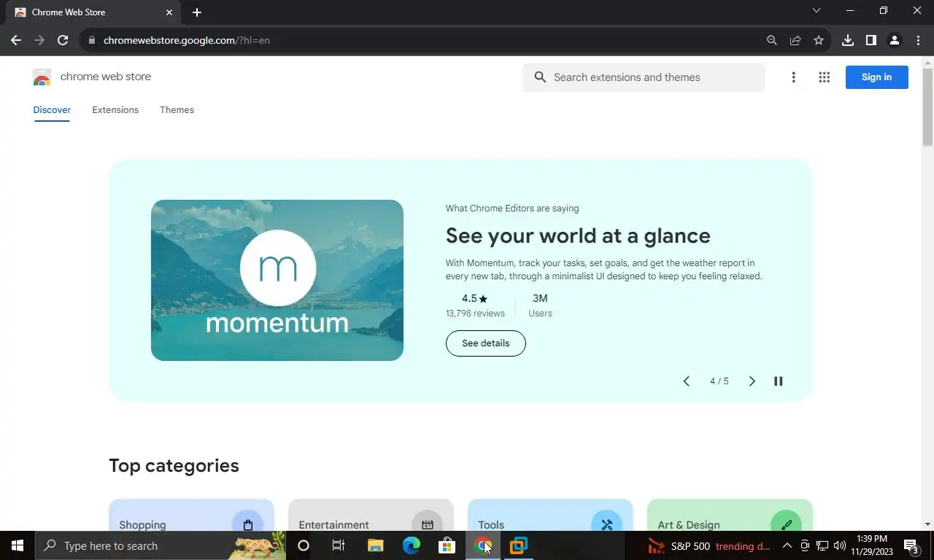The image size is (934, 560).
Task: Launch Microsoft Edge from taskbar
Action: (412, 545)
